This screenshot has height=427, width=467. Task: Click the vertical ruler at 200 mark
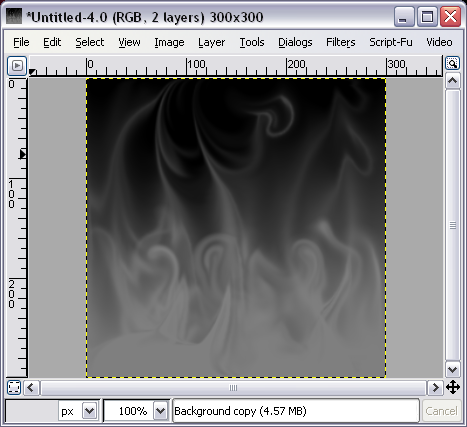(12, 294)
